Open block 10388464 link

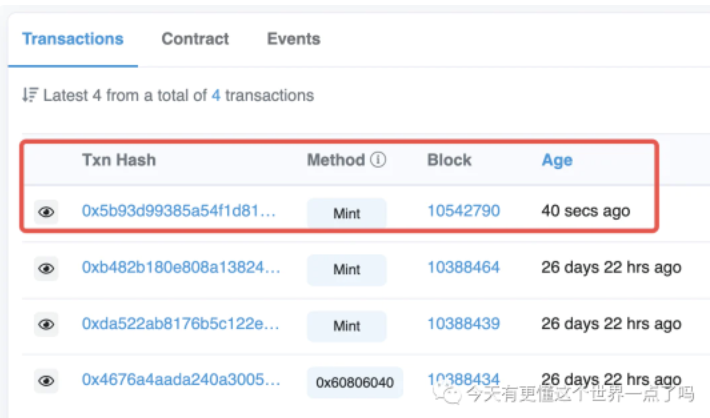pos(464,267)
